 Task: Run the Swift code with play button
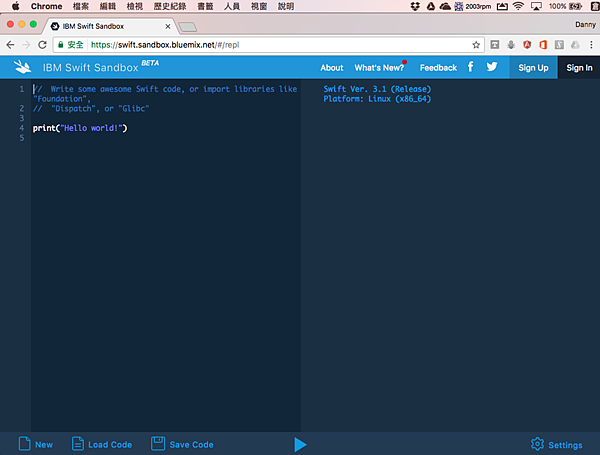tap(300, 444)
